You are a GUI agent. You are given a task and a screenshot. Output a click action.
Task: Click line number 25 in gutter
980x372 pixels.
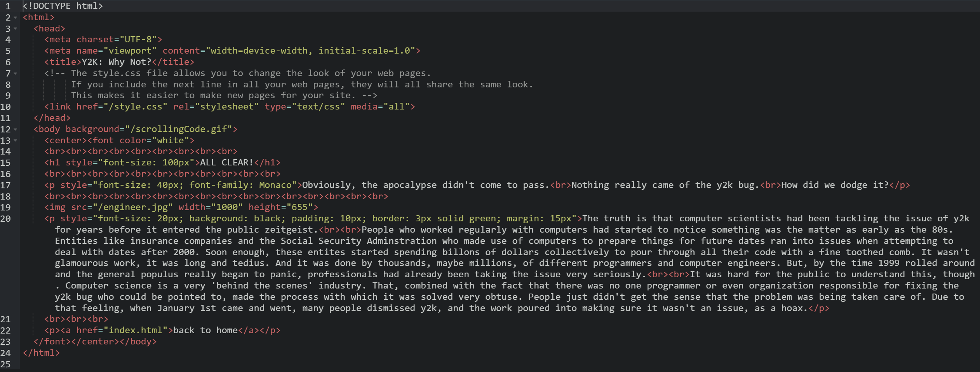pos(5,364)
